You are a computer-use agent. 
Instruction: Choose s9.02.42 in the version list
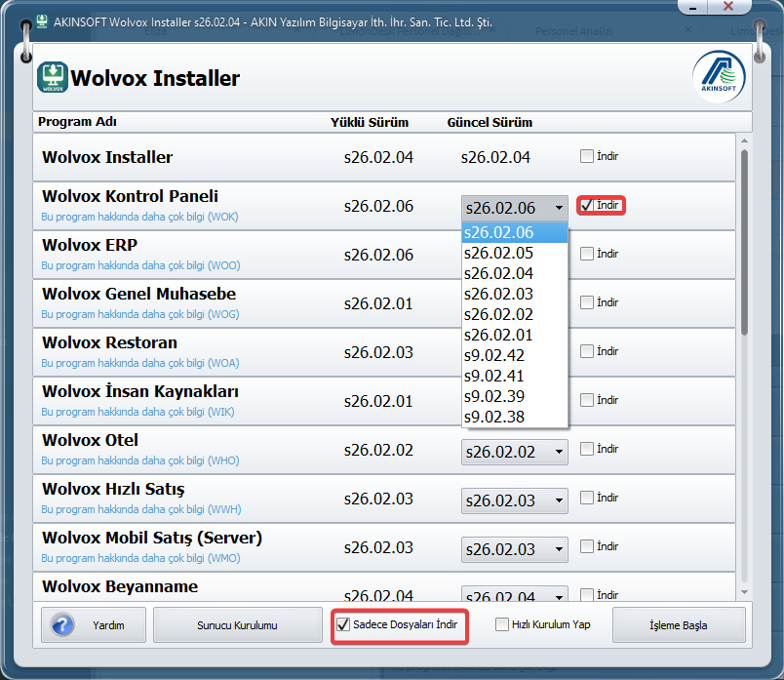pyautogui.click(x=513, y=355)
